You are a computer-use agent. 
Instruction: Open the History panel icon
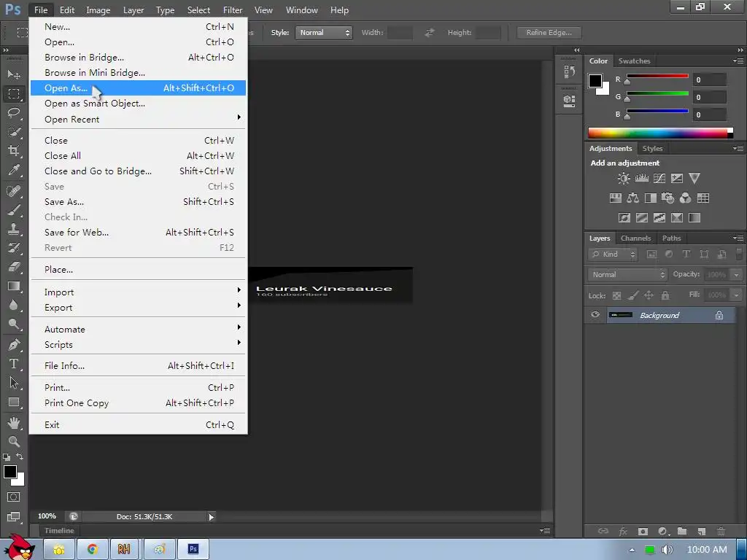[569, 71]
